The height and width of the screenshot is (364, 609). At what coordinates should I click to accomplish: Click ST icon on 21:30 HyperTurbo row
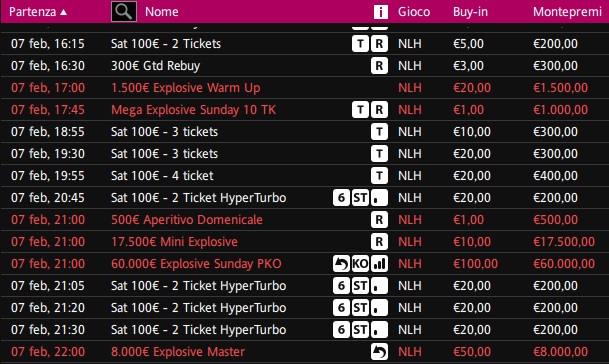(360, 330)
